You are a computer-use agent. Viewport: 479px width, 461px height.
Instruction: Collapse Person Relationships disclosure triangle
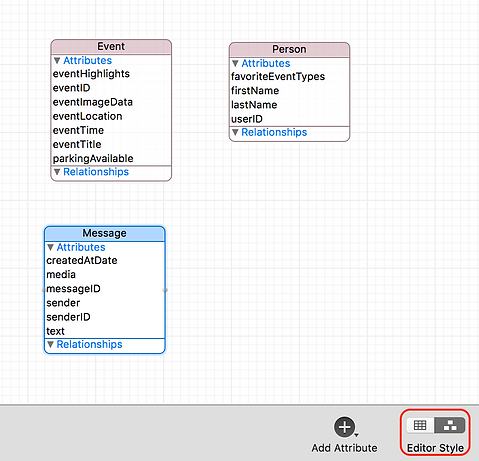pos(235,132)
